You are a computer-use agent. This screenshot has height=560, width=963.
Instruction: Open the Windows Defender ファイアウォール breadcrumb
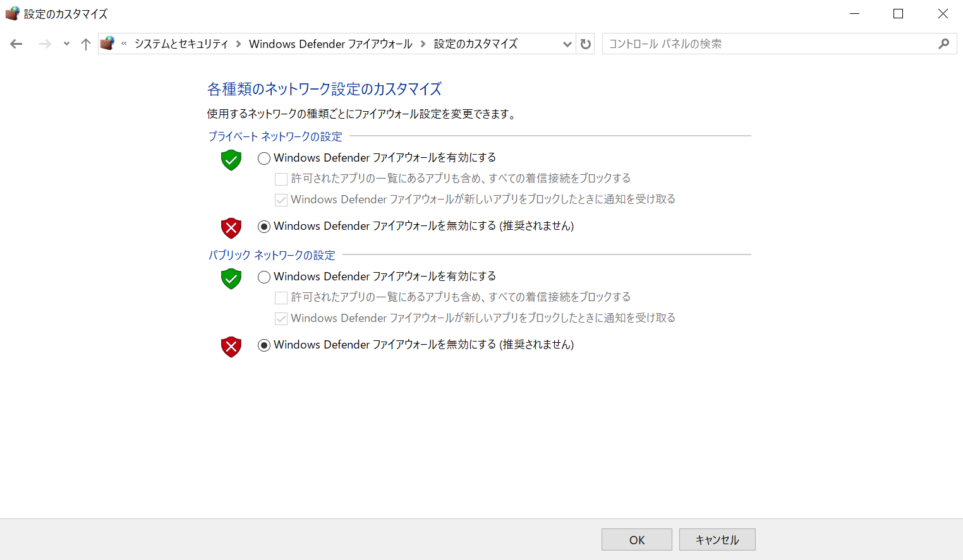click(330, 44)
